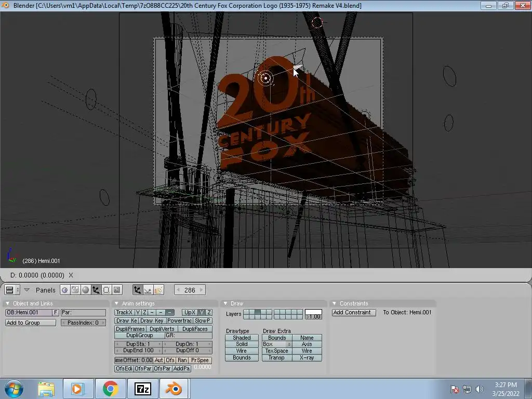532x399 pixels.
Task: Toggle the SlowP button
Action: [203, 321]
